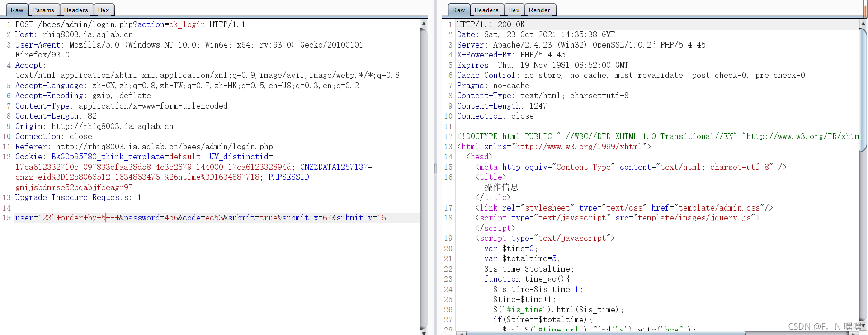Click the request Connection: close line
Image resolution: width=868 pixels, height=335 pixels.
54,136
